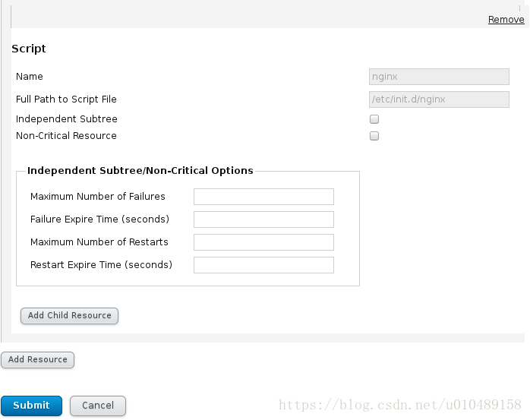
Task: Select the Restart Expire Time field
Action: [263, 265]
